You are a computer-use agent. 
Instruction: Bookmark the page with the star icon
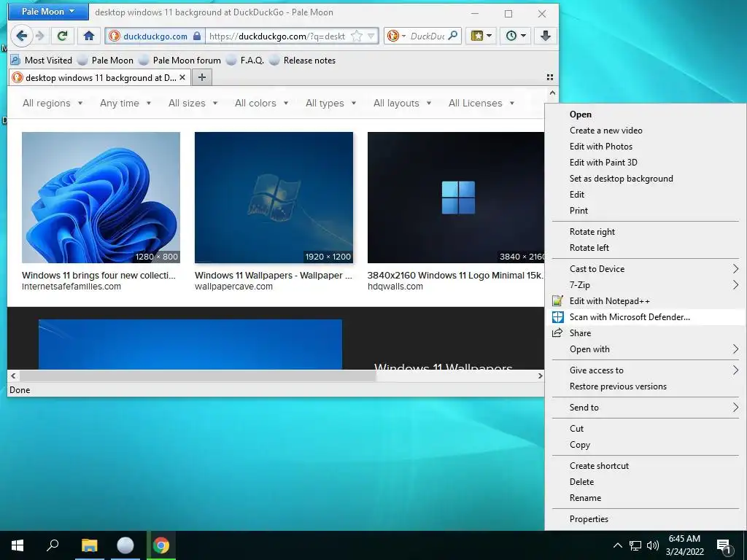pyautogui.click(x=356, y=36)
